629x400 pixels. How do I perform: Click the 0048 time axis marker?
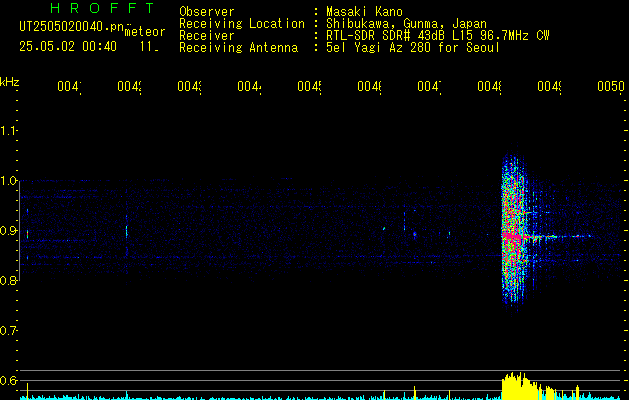pos(489,86)
